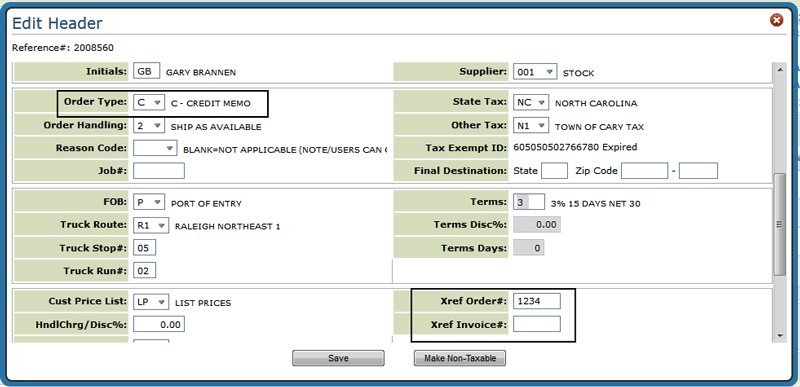The image size is (800, 387).
Task: Open the Order Handling dropdown
Action: pos(149,125)
